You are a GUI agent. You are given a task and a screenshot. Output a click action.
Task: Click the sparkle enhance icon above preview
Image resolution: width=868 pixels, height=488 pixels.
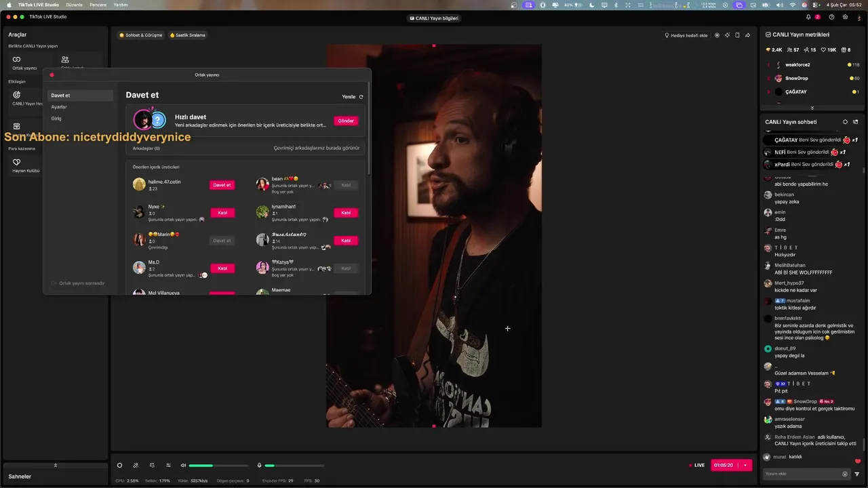coord(727,35)
